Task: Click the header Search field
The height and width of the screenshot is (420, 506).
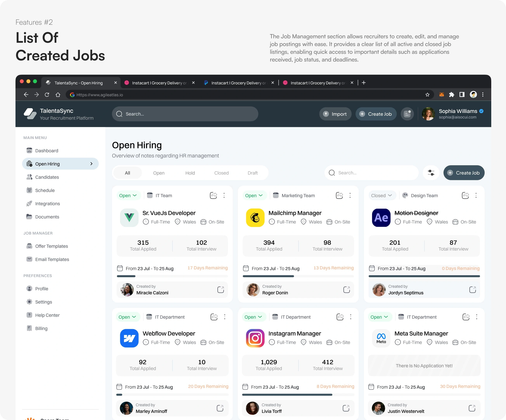Action: 185,114
